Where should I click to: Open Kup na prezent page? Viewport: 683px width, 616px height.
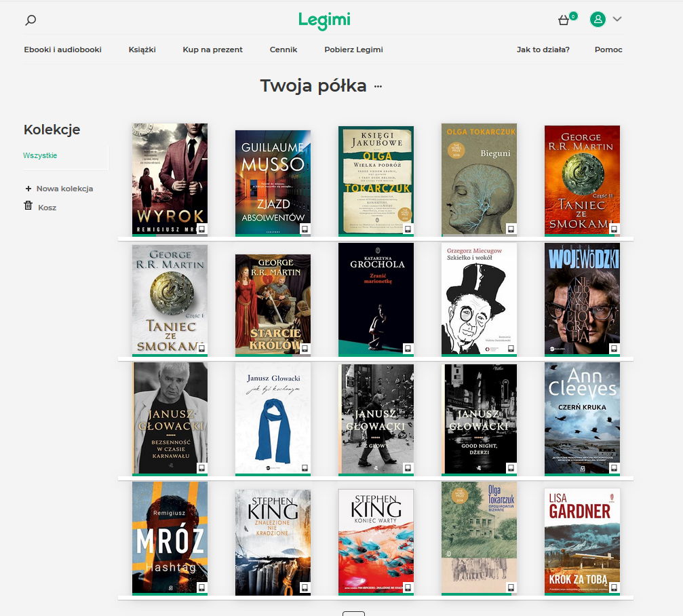coord(212,50)
